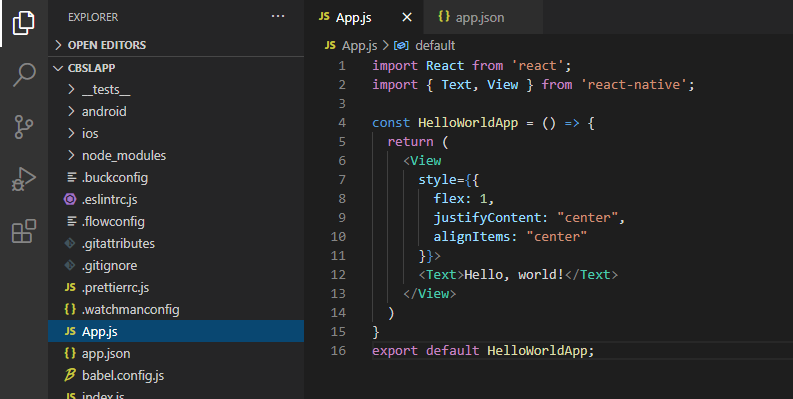This screenshot has width=793, height=399.
Task: Open the Extensions view icon
Action: pyautogui.click(x=24, y=231)
